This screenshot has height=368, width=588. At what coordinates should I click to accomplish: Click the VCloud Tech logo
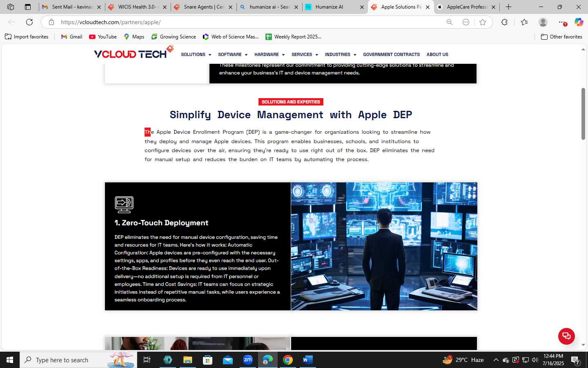(134, 52)
